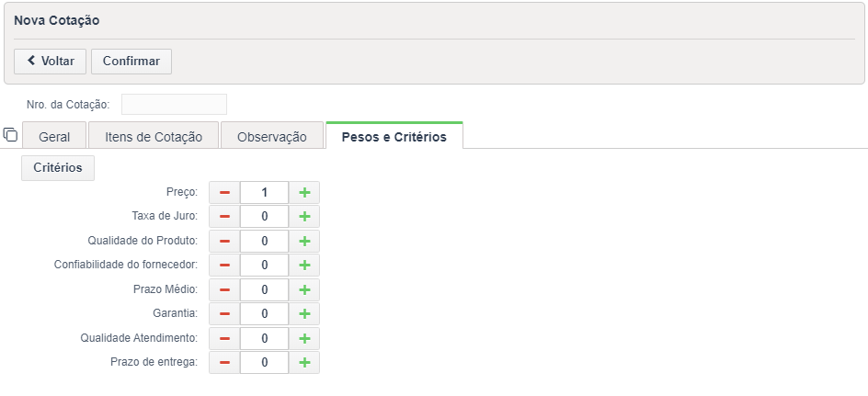This screenshot has width=868, height=396.
Task: Add one to Garantia weight
Action: pyautogui.click(x=304, y=314)
